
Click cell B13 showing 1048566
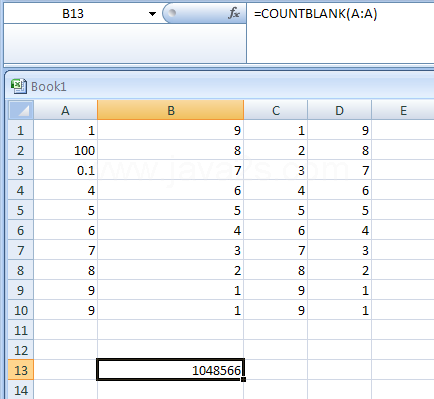click(x=171, y=370)
